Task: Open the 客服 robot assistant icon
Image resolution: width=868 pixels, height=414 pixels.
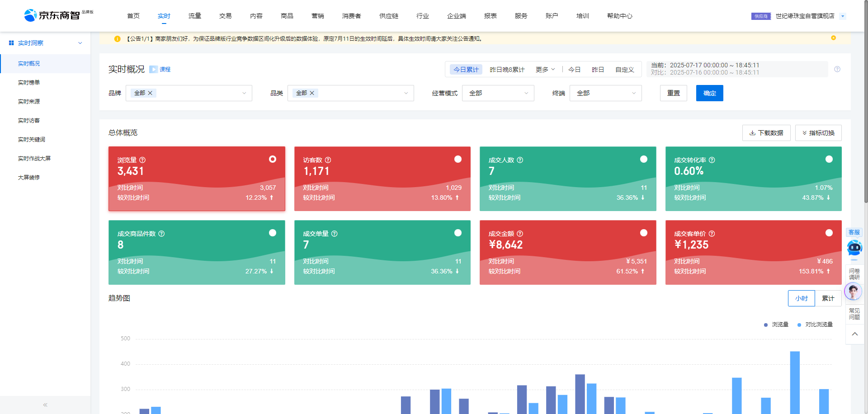Action: tap(854, 248)
